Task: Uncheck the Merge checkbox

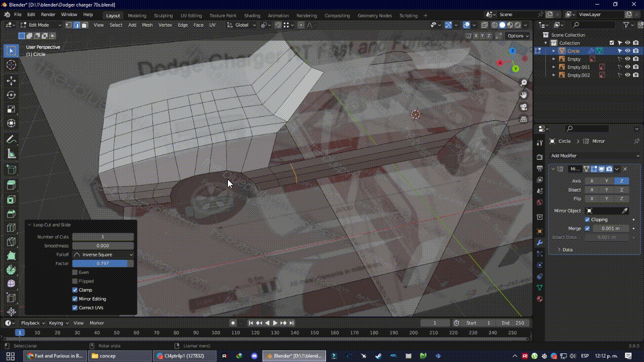Action: [587, 228]
